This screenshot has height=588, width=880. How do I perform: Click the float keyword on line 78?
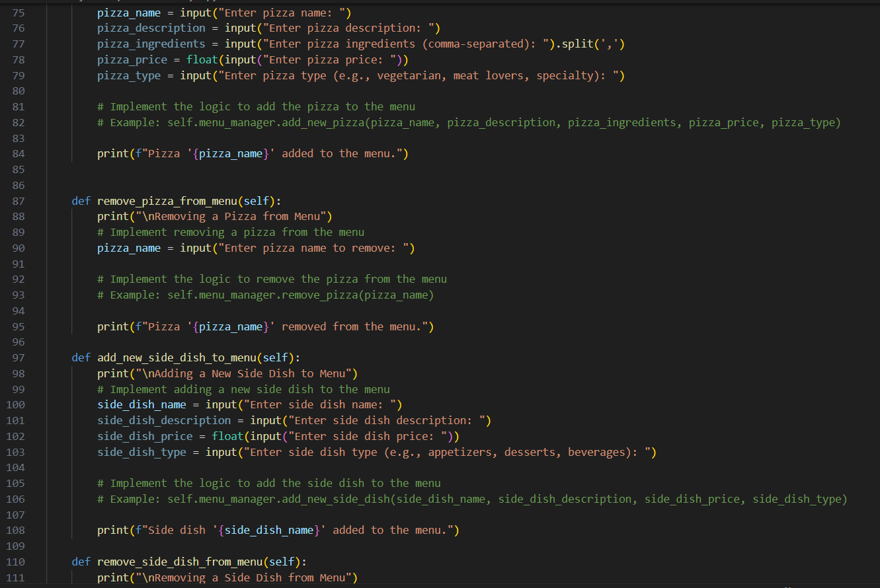click(x=202, y=59)
